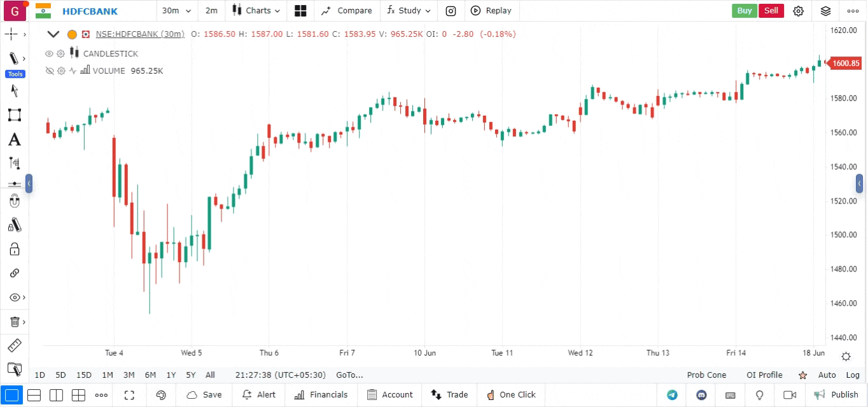Click the orange symbol color circle
This screenshot has height=407, width=868.
[72, 34]
